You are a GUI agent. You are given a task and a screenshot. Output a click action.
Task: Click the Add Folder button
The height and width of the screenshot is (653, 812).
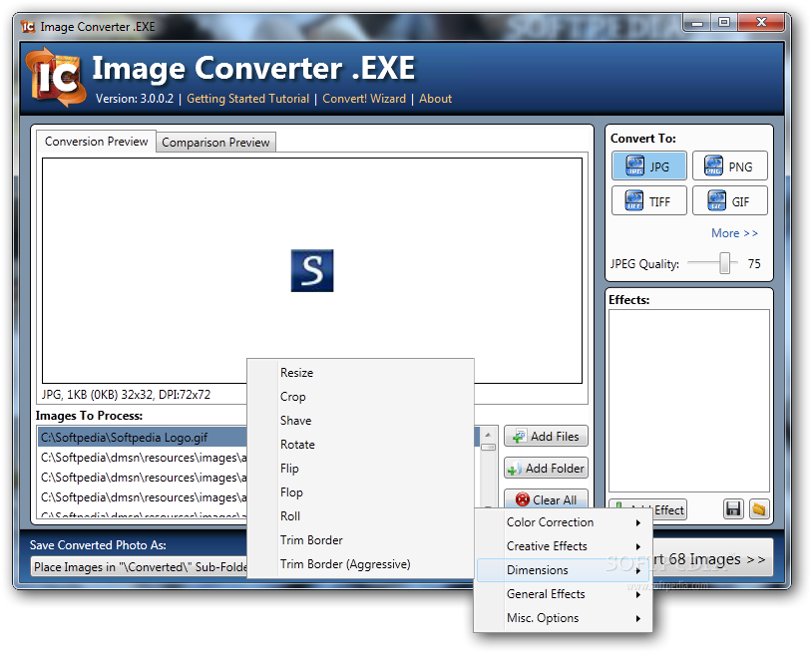coord(546,468)
